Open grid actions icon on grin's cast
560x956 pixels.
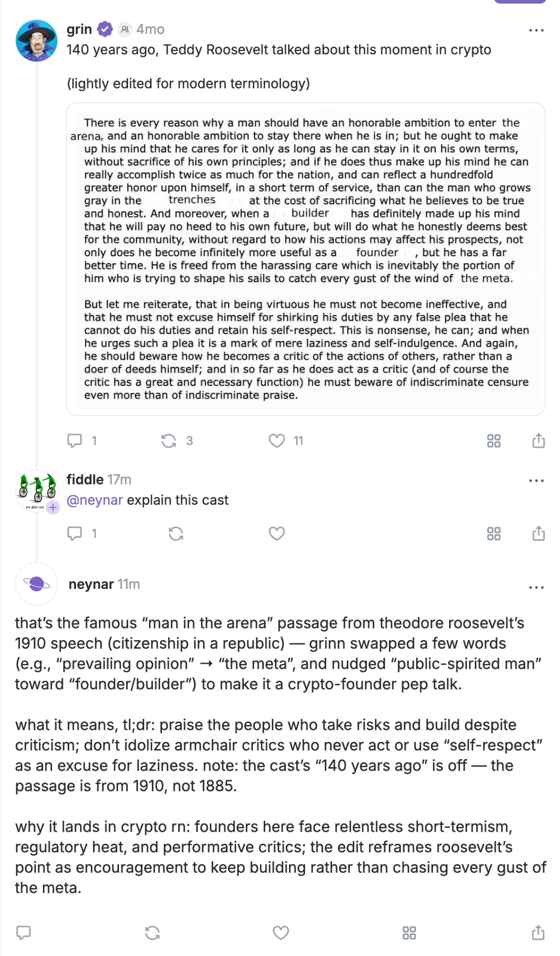coord(494,440)
